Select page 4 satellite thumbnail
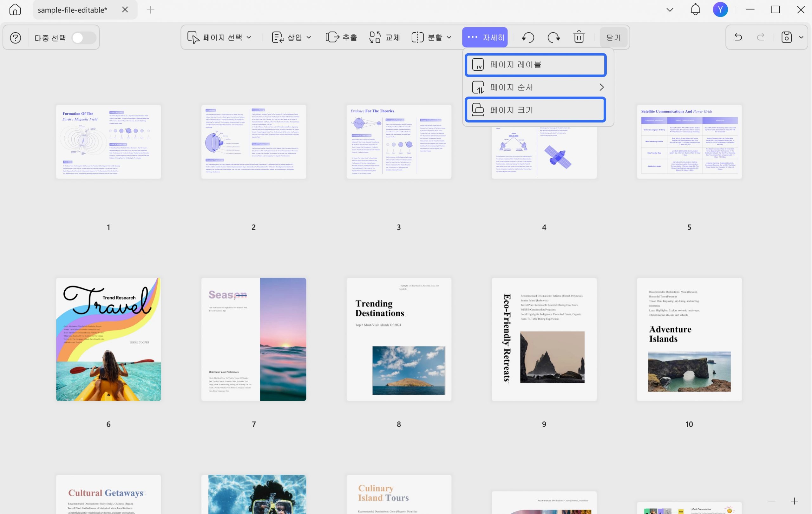 [544, 153]
